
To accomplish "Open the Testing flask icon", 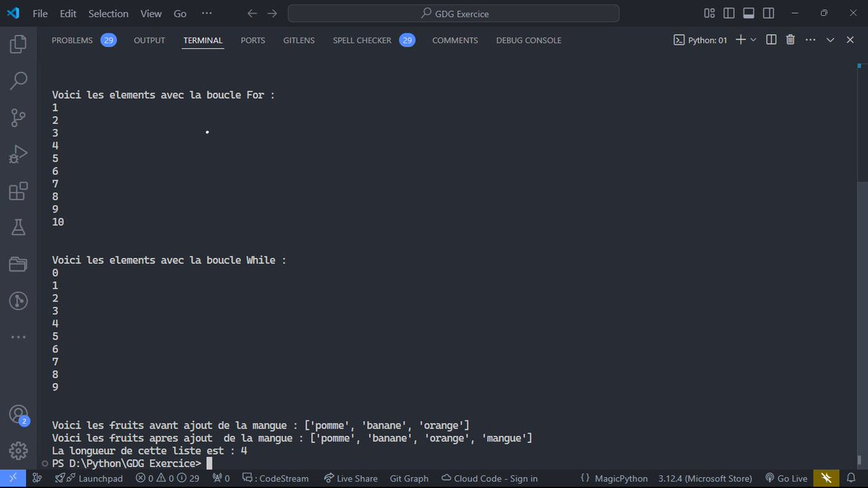I will (18, 228).
